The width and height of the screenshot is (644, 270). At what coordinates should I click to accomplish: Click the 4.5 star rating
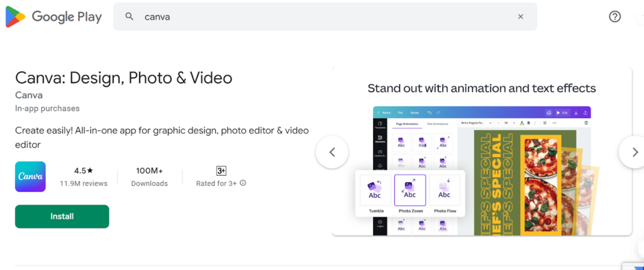84,170
